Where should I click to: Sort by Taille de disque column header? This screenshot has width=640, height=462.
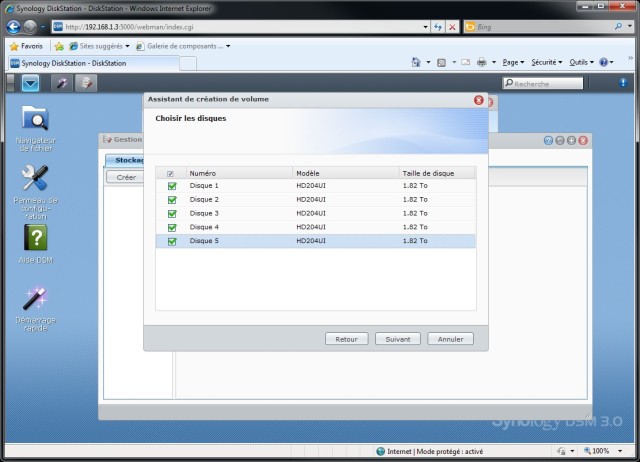click(437, 173)
